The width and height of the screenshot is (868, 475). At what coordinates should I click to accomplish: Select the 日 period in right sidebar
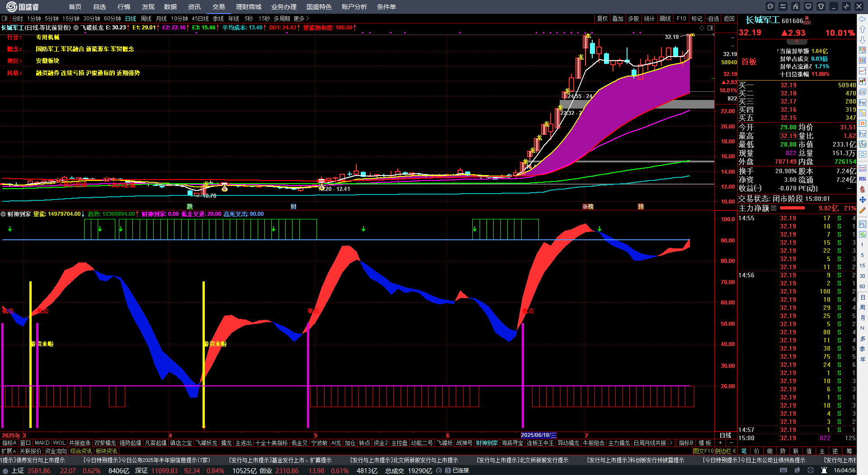pos(863,297)
